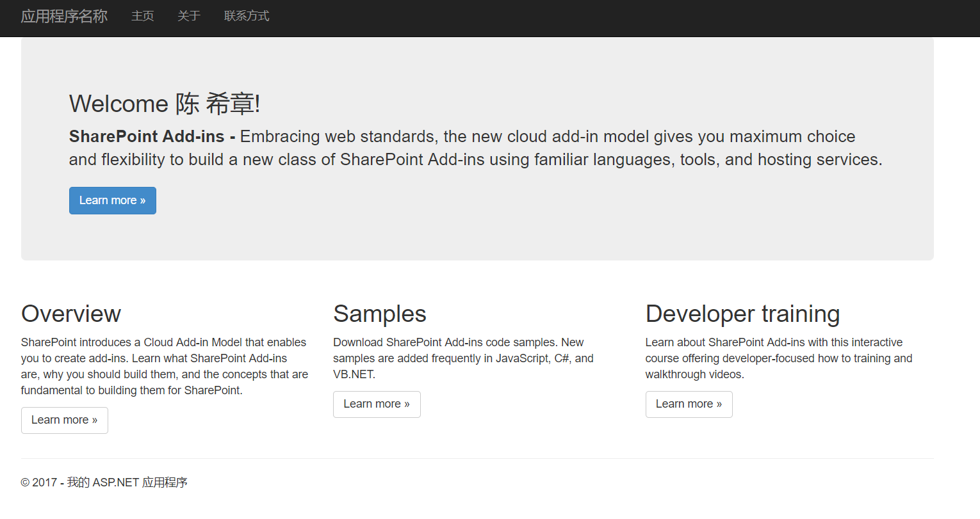Click the Developer training heading
The width and height of the screenshot is (980, 519).
(x=742, y=314)
